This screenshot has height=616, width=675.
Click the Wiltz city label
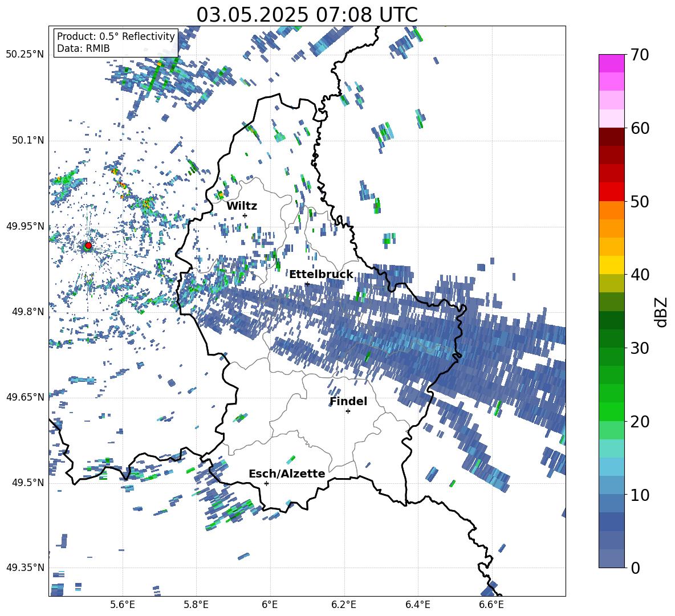click(x=242, y=206)
